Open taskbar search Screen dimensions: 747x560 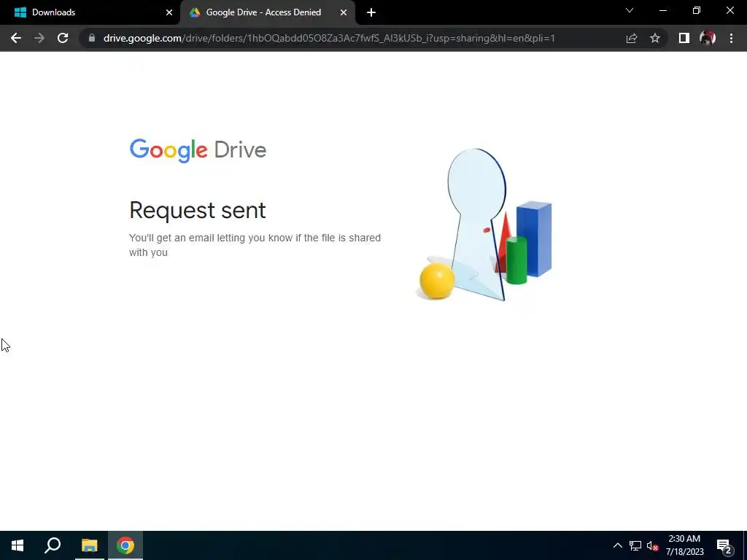(x=53, y=545)
